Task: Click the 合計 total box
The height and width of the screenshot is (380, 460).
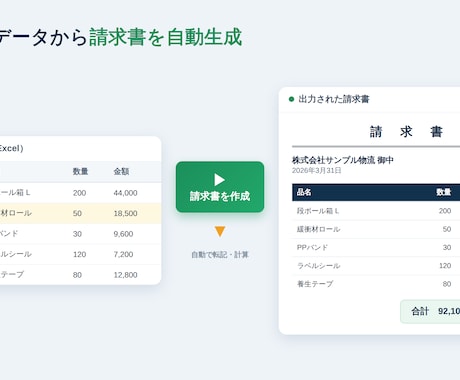Action: pos(430,311)
